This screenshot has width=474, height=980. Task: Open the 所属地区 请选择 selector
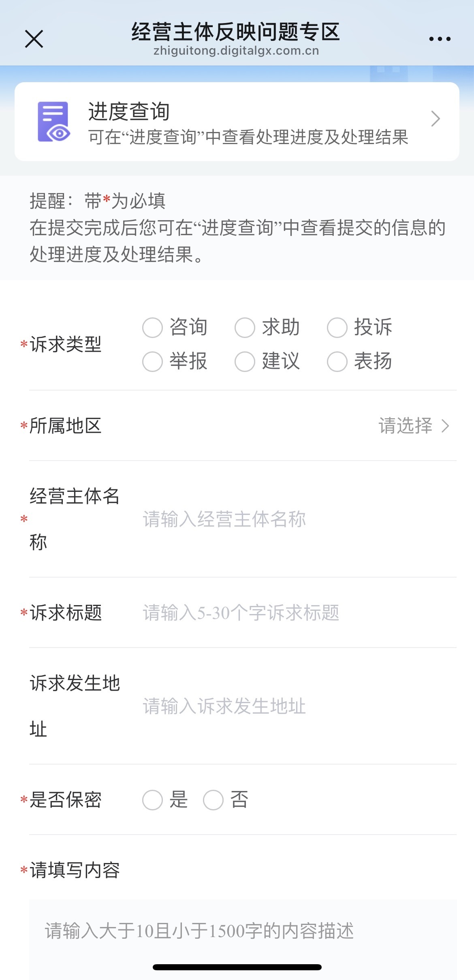(x=406, y=426)
